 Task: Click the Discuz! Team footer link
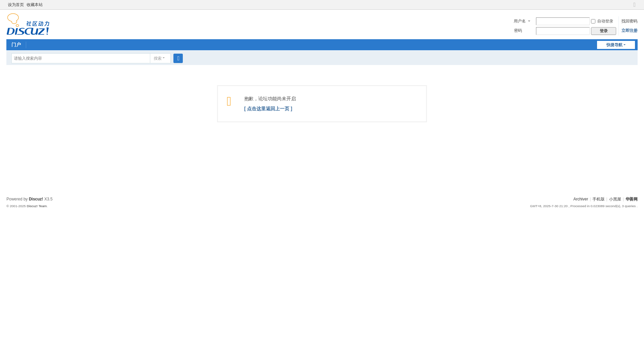click(37, 206)
